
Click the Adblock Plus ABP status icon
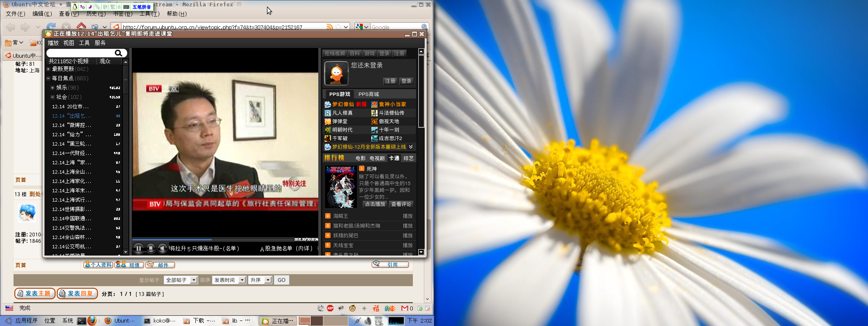(x=330, y=308)
